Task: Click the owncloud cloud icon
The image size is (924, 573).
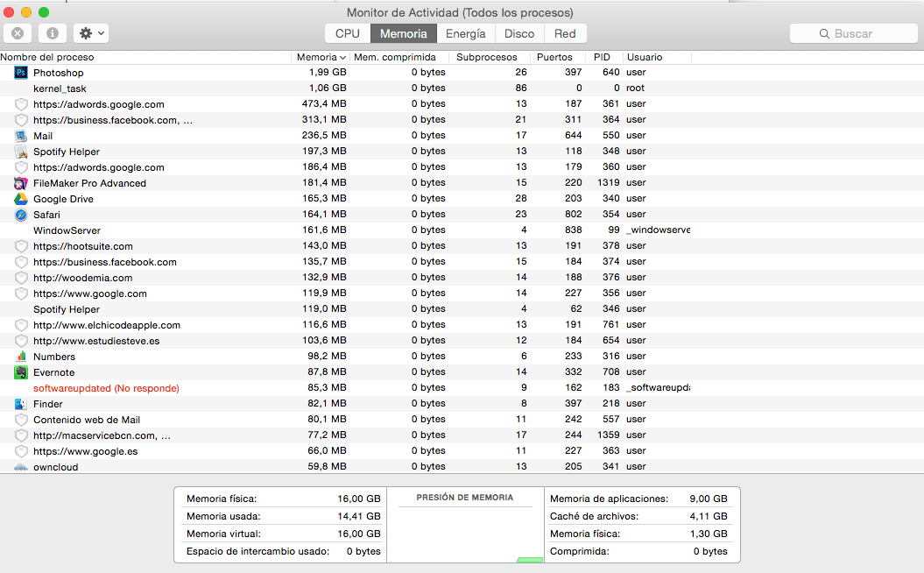Action: pyautogui.click(x=21, y=467)
